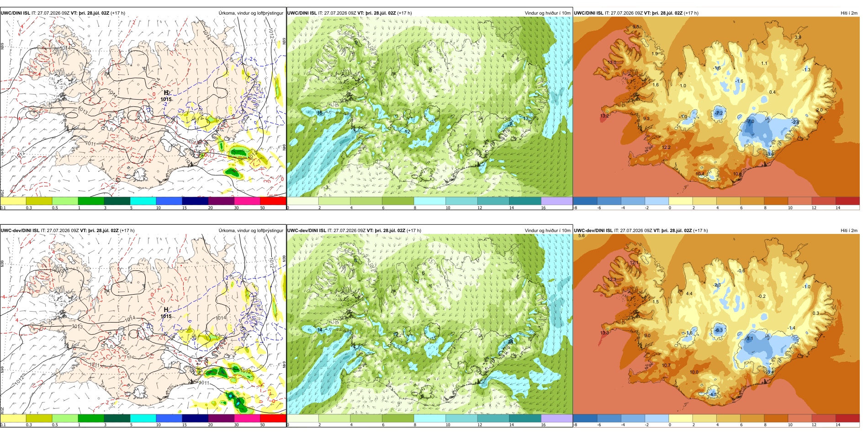Image resolution: width=868 pixels, height=434 pixels.
Task: Click orange 8 swatch in UWC-dev temperature legend
Action: 776,418
